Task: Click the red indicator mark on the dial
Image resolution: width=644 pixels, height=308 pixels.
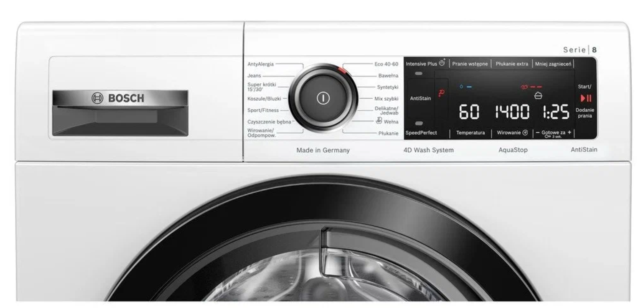Action: [341, 70]
